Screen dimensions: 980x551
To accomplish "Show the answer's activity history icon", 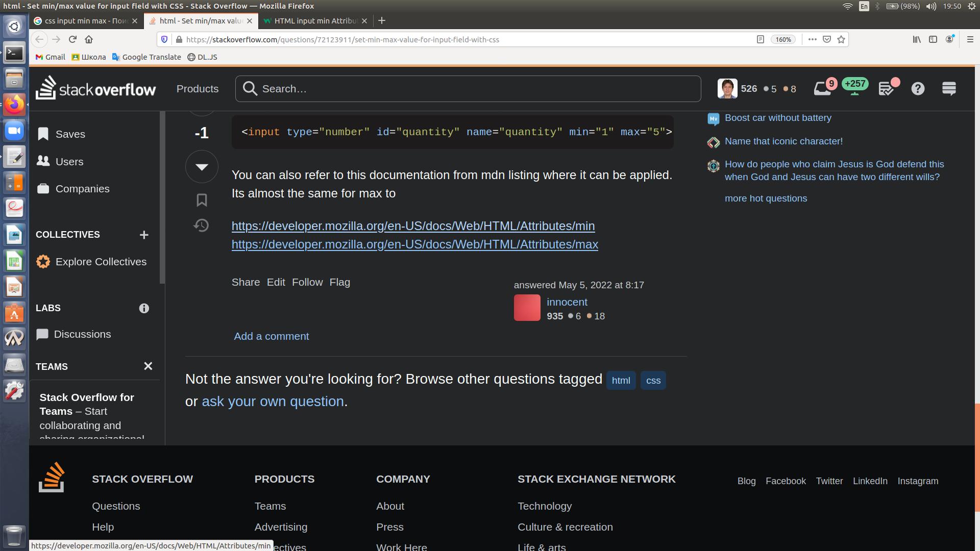I will pos(202,226).
